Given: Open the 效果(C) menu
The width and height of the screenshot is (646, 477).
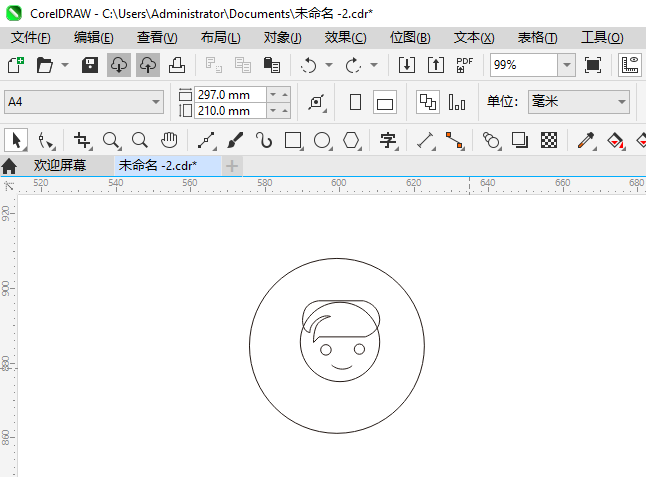Looking at the screenshot, I should pyautogui.click(x=345, y=38).
